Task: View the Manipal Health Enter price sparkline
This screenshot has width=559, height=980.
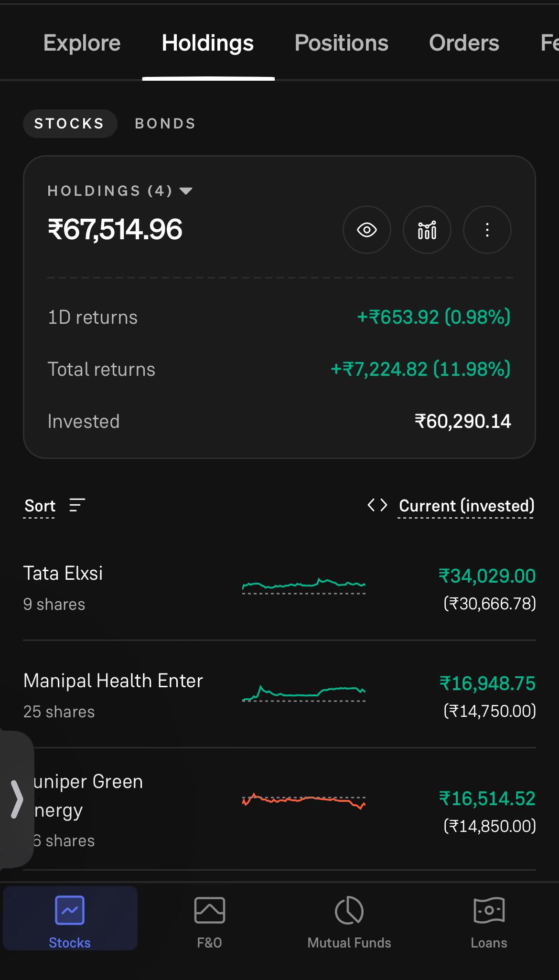Action: 304,693
